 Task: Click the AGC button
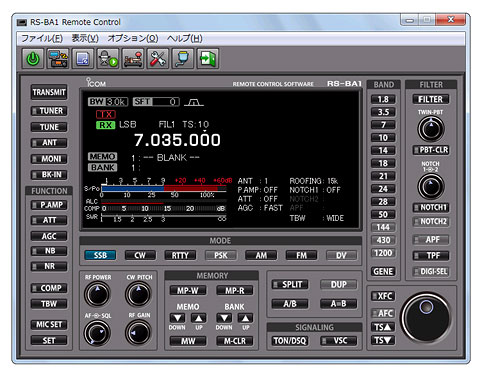pyautogui.click(x=49, y=236)
